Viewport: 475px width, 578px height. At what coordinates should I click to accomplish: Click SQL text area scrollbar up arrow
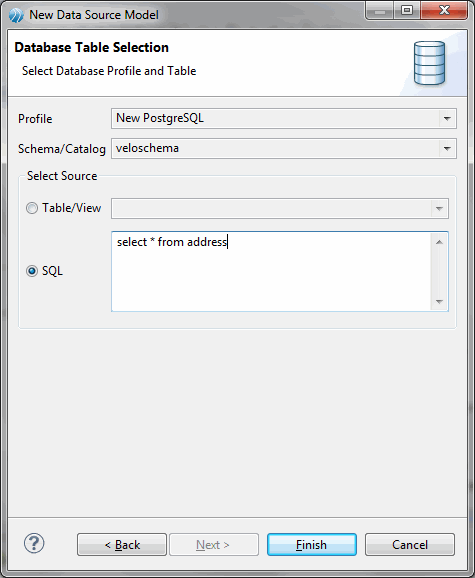(439, 242)
